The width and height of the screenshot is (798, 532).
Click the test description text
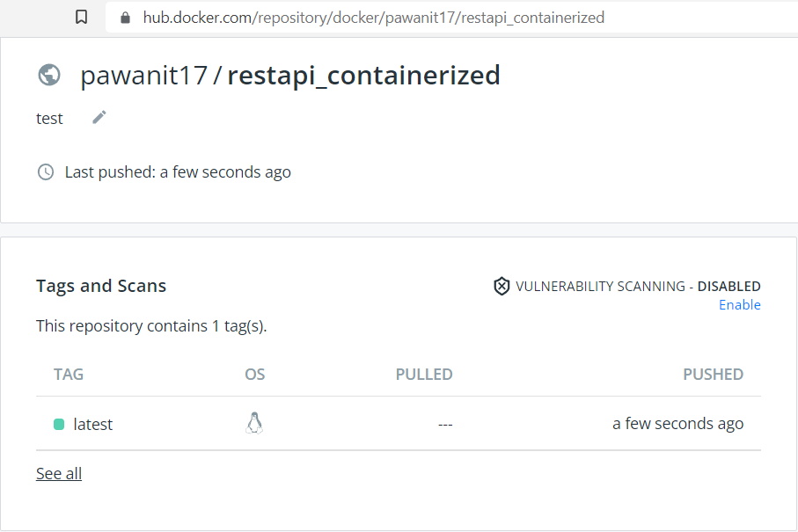[49, 117]
